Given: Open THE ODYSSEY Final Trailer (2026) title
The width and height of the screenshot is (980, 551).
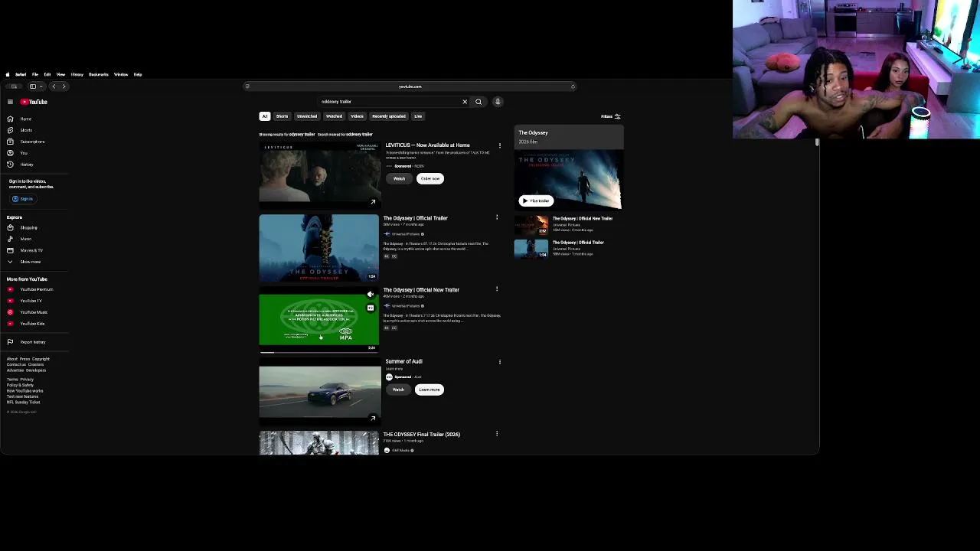Looking at the screenshot, I should coord(422,435).
